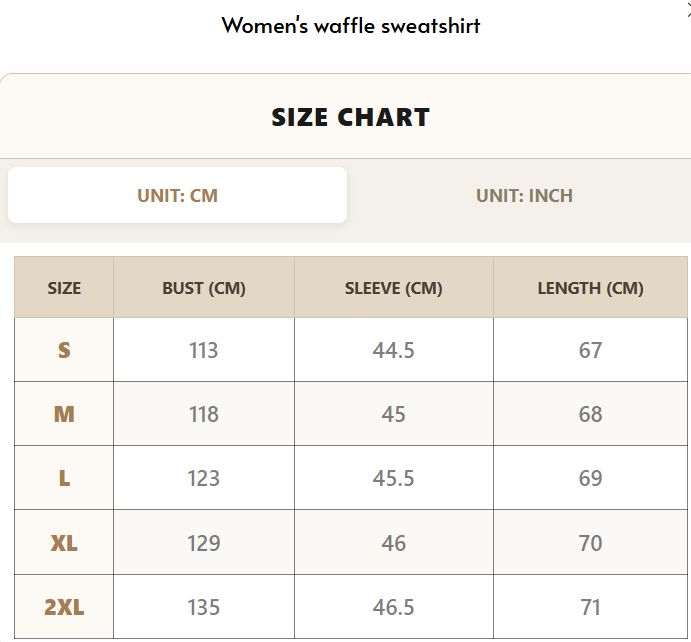Click the SLEEVE (CM) column header
691x642 pixels.
394,288
